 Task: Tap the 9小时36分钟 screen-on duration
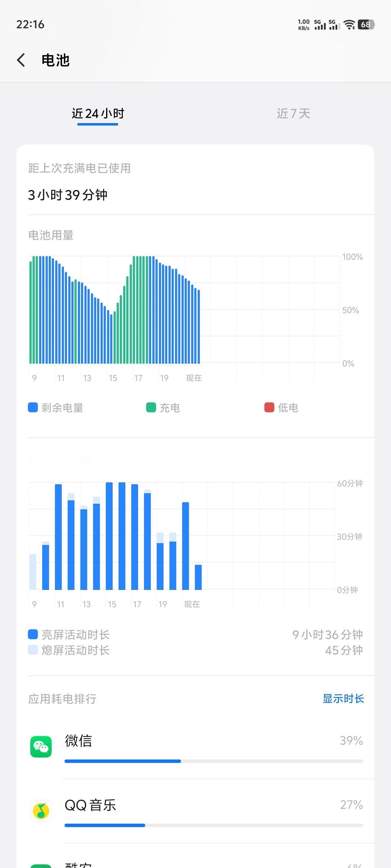tap(327, 635)
